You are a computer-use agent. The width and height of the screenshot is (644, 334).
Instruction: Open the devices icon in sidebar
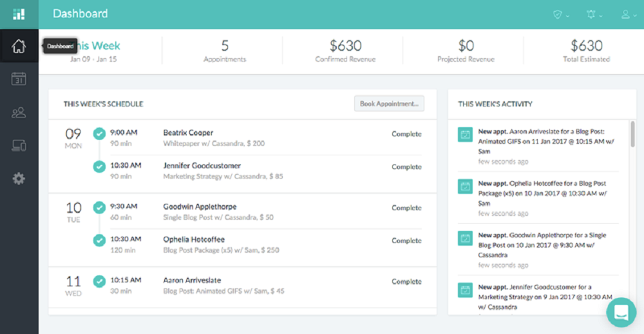(19, 146)
